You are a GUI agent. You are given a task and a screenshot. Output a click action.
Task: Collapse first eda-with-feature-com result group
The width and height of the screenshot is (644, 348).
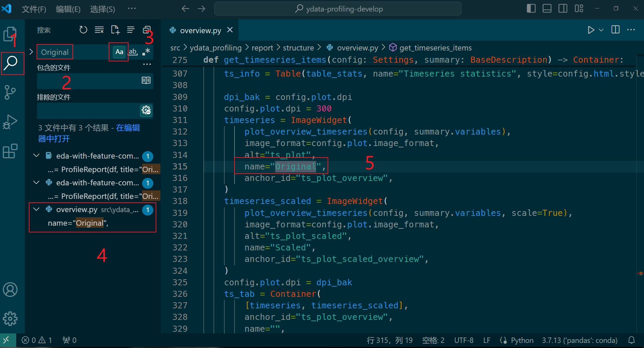click(37, 156)
